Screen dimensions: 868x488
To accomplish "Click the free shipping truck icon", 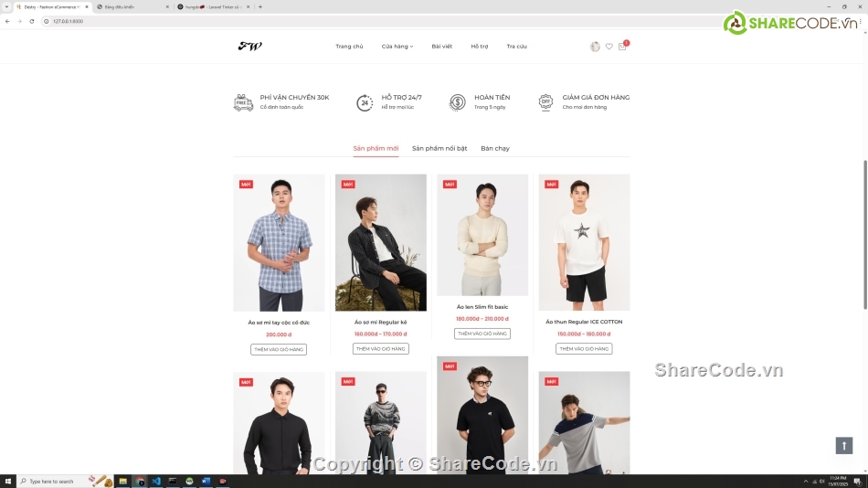I will (x=244, y=102).
